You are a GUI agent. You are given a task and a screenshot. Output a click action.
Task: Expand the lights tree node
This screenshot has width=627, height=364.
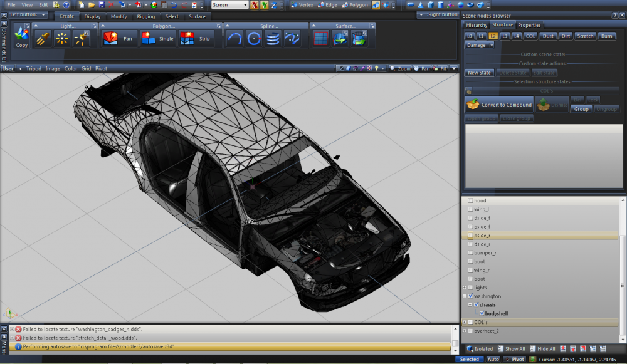click(x=465, y=288)
